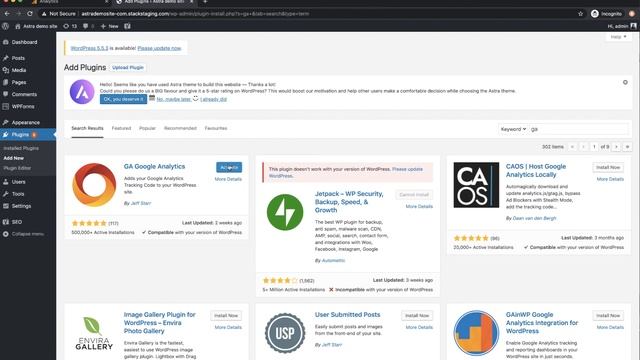
Task: Open WPForms in sidebar
Action: [x=23, y=107]
